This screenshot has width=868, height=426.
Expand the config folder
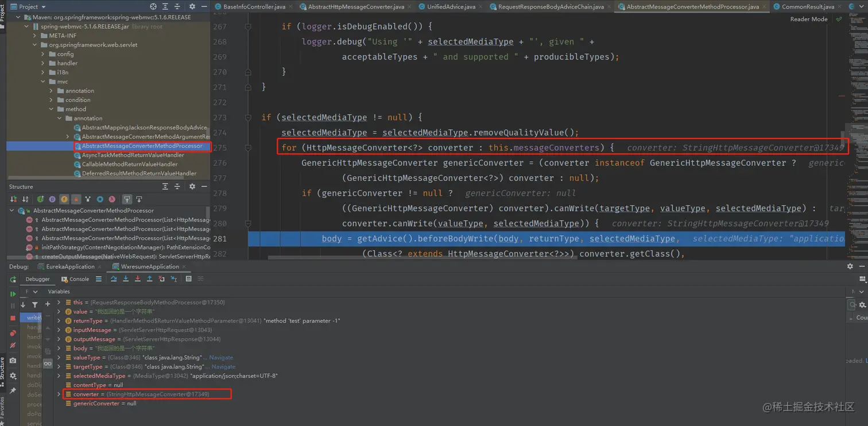point(43,54)
